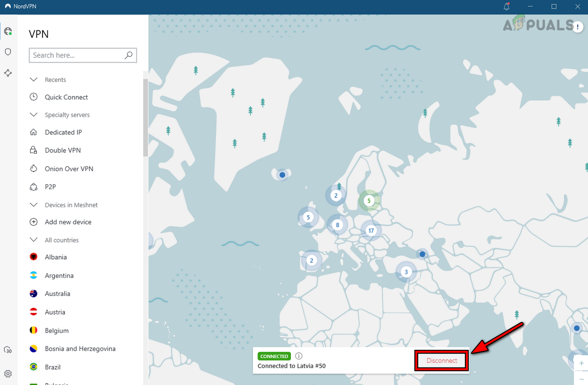Screen dimensions: 588x385
Task: Choose Argentina from the country list
Action: coord(59,275)
